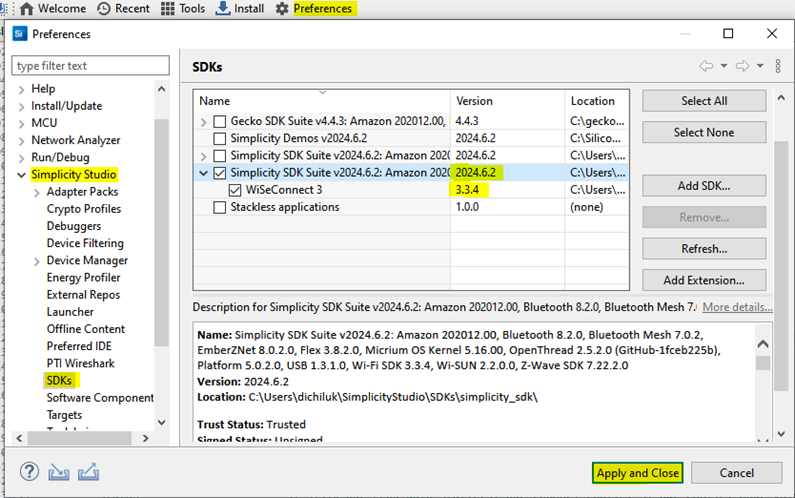Expand the Run/Debug tree node
The image size is (795, 498).
tap(21, 158)
